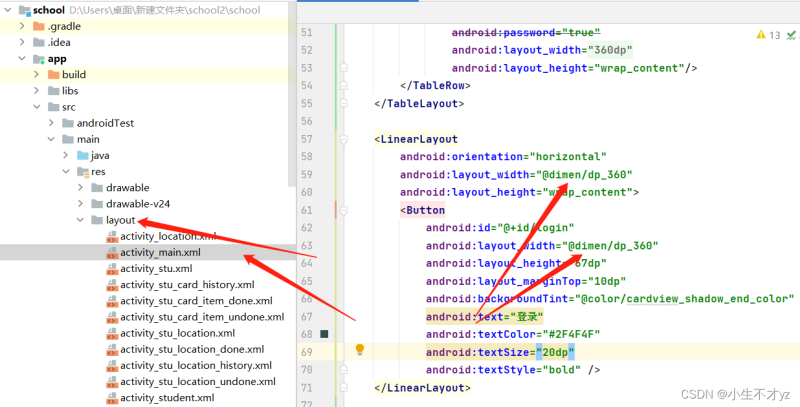Image resolution: width=800 pixels, height=407 pixels.
Task: Click the @dimen/dp_360 value on line 59
Action: coord(584,174)
